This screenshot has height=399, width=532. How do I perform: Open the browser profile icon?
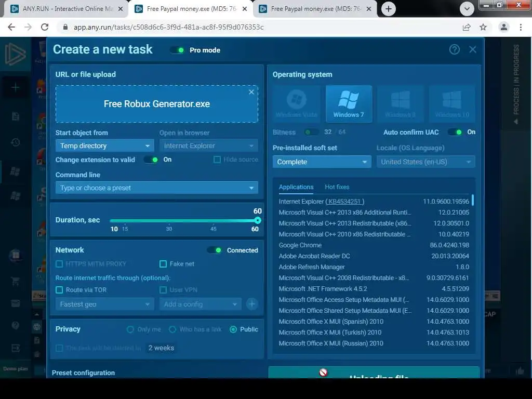pyautogui.click(x=504, y=27)
